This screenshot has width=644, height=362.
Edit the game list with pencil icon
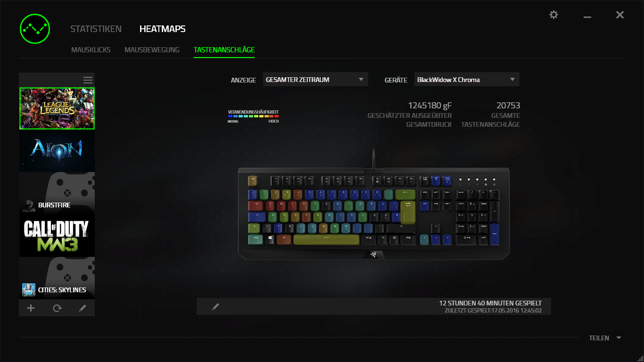click(83, 308)
